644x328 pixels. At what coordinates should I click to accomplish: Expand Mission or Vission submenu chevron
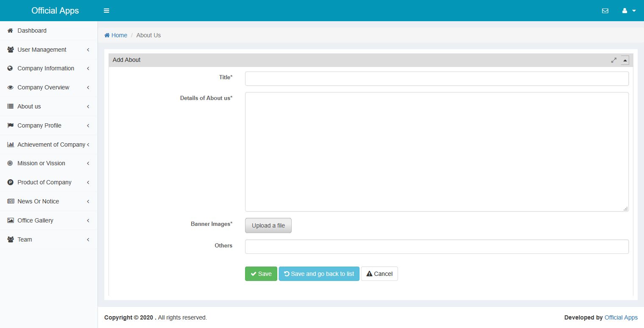click(88, 163)
